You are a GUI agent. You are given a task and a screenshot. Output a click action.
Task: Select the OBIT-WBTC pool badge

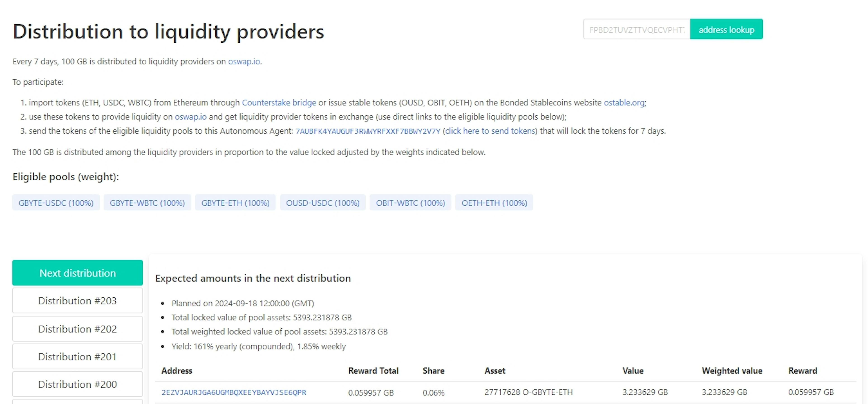click(410, 202)
